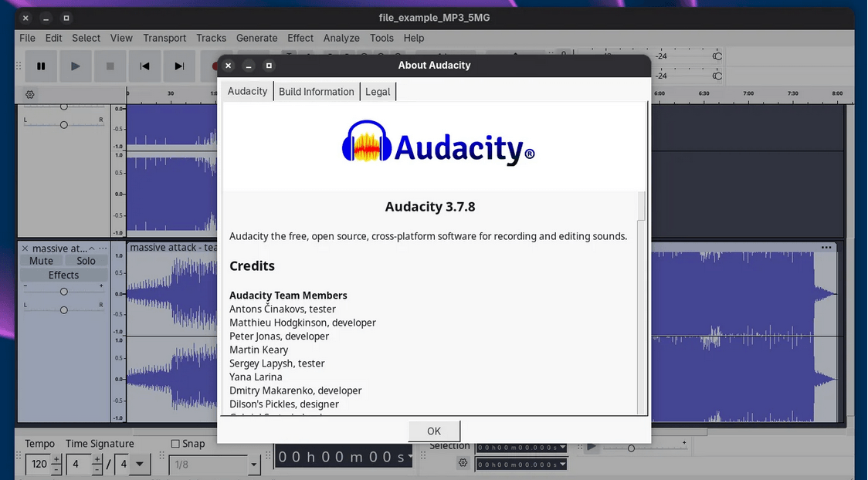Decrease the tempo with minus stepper

coord(56,469)
